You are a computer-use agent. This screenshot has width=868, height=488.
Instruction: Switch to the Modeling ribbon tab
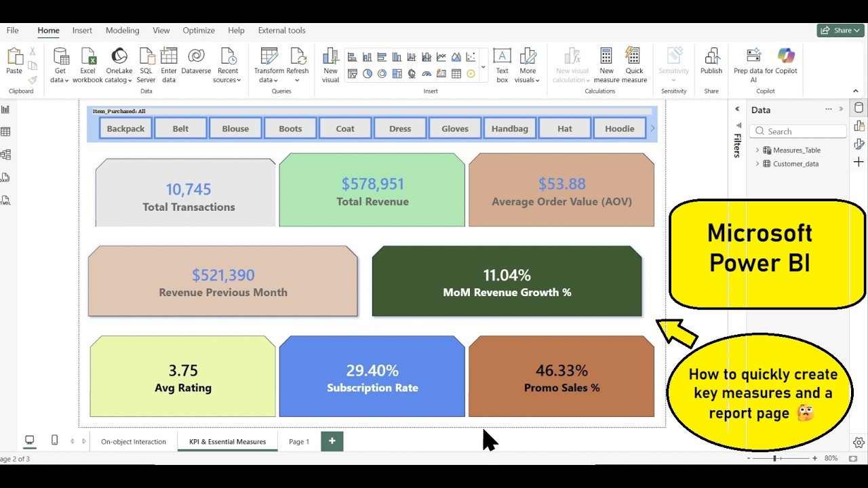[122, 30]
